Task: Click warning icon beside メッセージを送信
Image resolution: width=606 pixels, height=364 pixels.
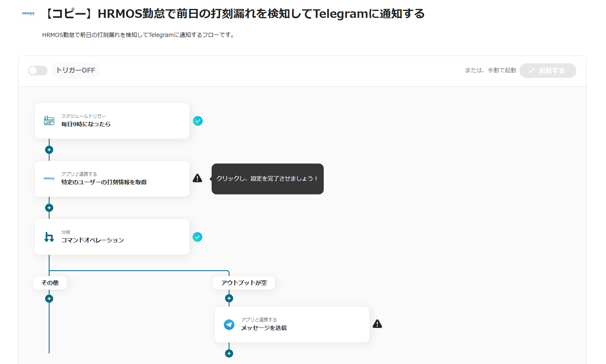Action: coord(377,324)
